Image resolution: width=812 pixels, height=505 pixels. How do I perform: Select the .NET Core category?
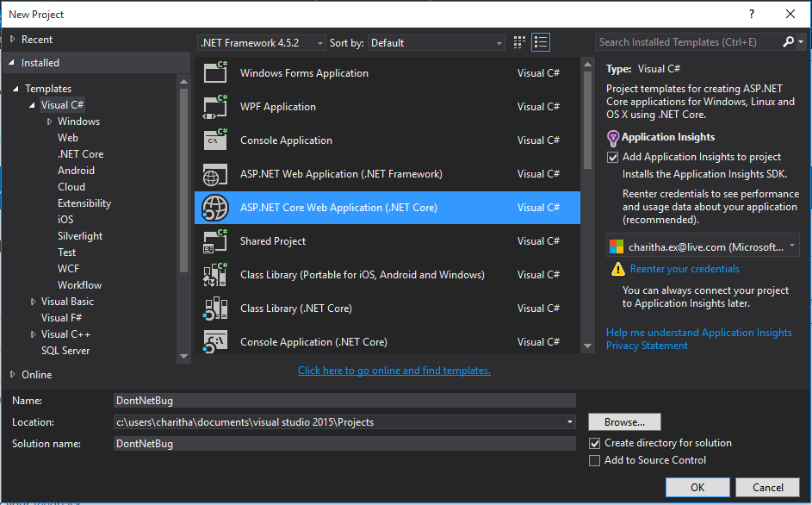[80, 154]
